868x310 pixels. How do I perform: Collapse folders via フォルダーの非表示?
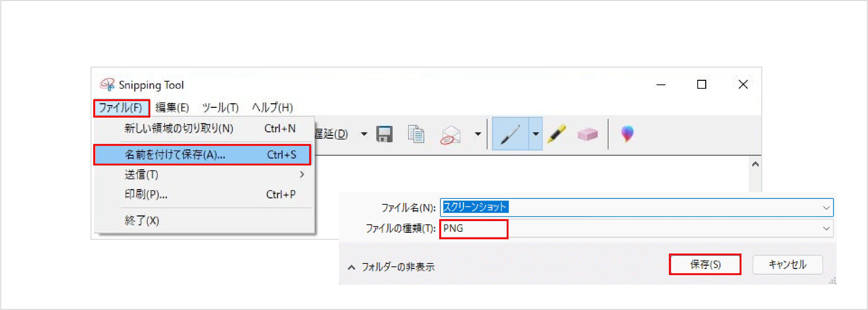pyautogui.click(x=391, y=267)
